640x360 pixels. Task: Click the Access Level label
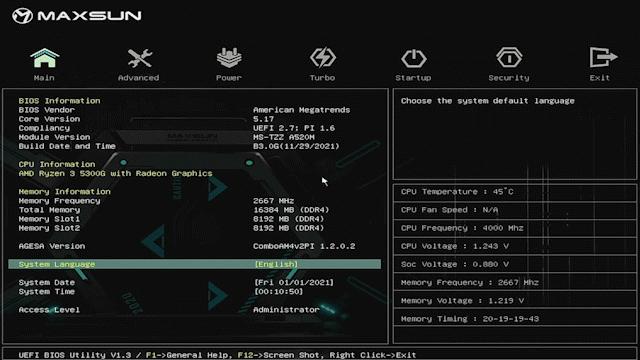click(49, 310)
